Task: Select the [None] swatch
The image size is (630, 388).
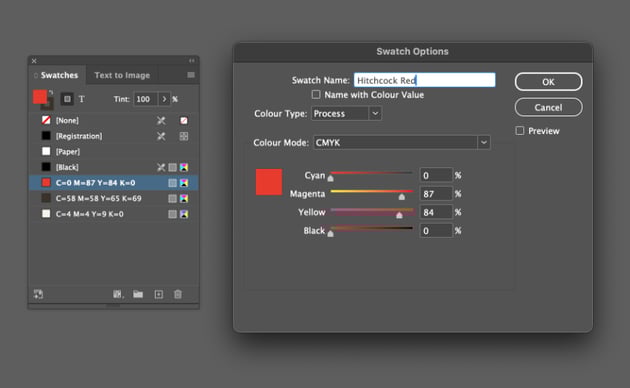Action: (114, 120)
